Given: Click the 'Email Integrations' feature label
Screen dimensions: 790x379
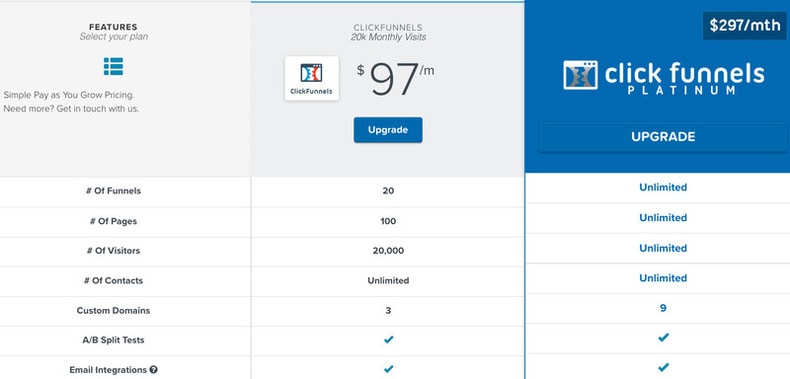Looking at the screenshot, I should [108, 370].
